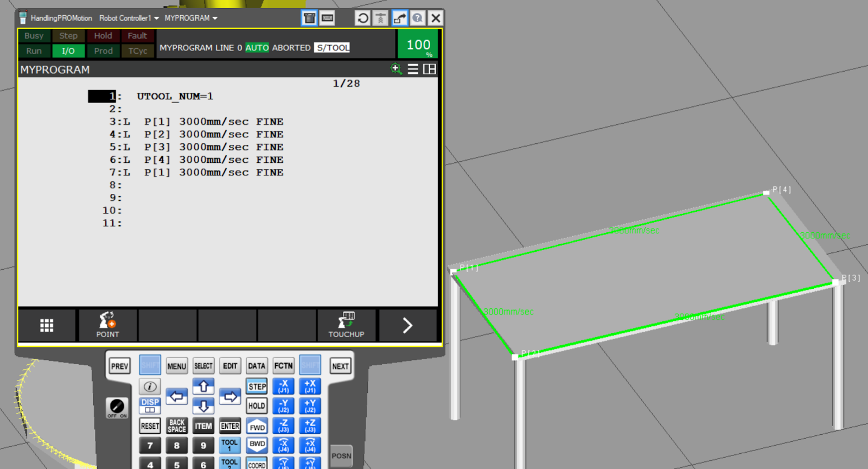Click the MENU key

click(177, 366)
